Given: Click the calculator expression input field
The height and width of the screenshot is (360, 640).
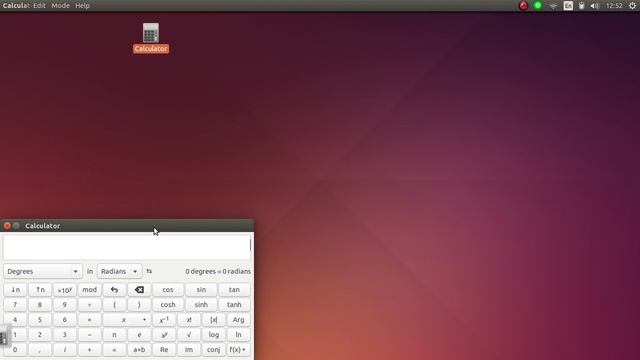Looking at the screenshot, I should (127, 247).
